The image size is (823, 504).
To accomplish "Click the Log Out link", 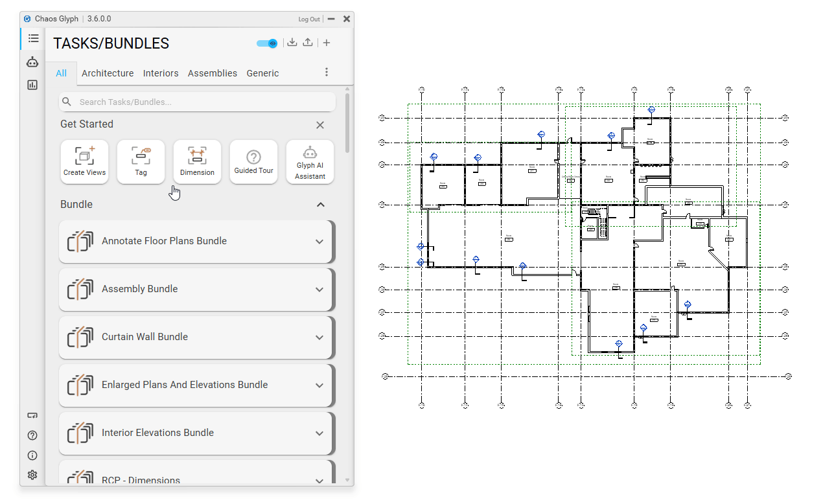I will coord(309,19).
